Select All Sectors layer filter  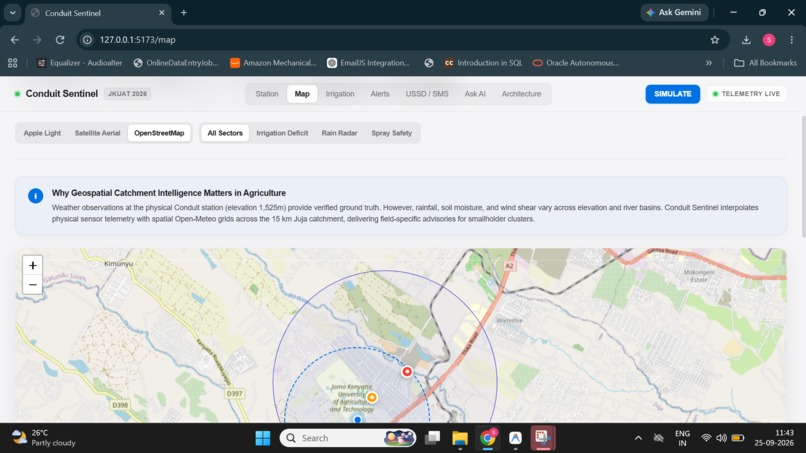[225, 133]
